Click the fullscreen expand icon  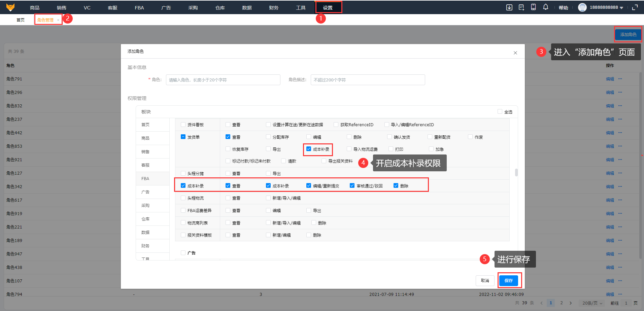(635, 7)
